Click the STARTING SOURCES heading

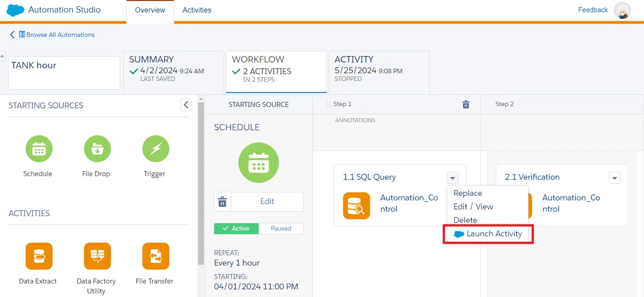coord(46,106)
